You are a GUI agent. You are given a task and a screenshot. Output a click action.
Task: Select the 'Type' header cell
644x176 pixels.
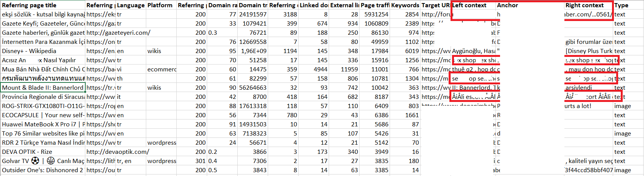pyautogui.click(x=628, y=5)
